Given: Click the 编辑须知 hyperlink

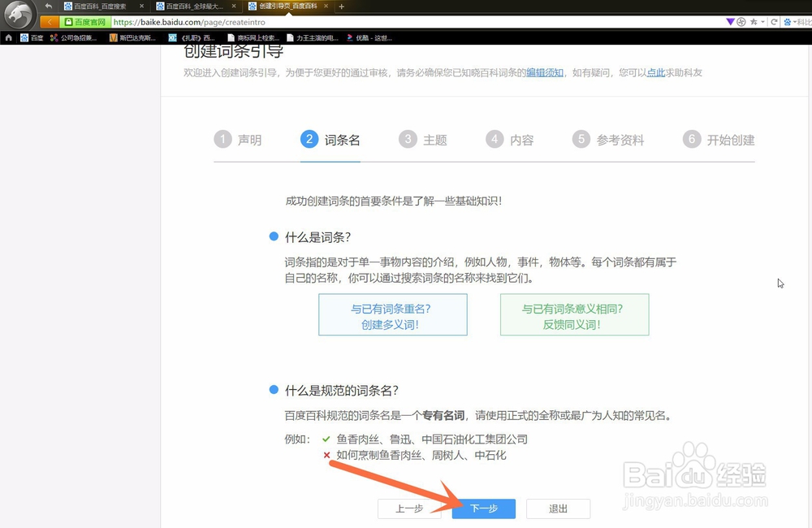Looking at the screenshot, I should coord(545,72).
